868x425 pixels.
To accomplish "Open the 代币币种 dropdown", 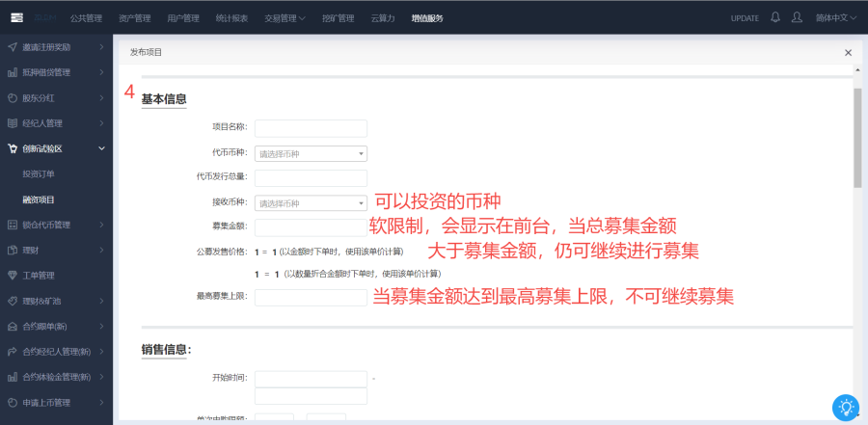I will point(311,154).
